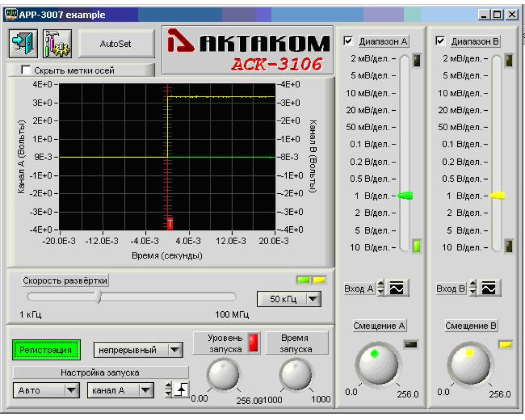Click the red trigger level indicator
525x420 pixels.
[254, 343]
